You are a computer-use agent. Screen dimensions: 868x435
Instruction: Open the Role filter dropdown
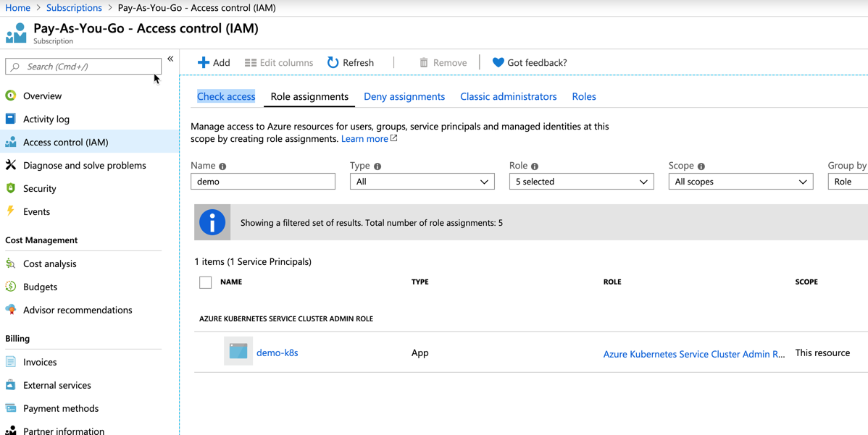click(x=581, y=182)
